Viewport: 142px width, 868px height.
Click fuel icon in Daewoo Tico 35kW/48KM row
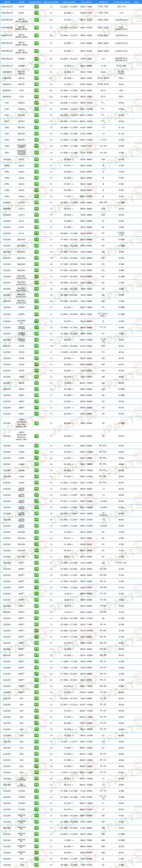point(36,90)
